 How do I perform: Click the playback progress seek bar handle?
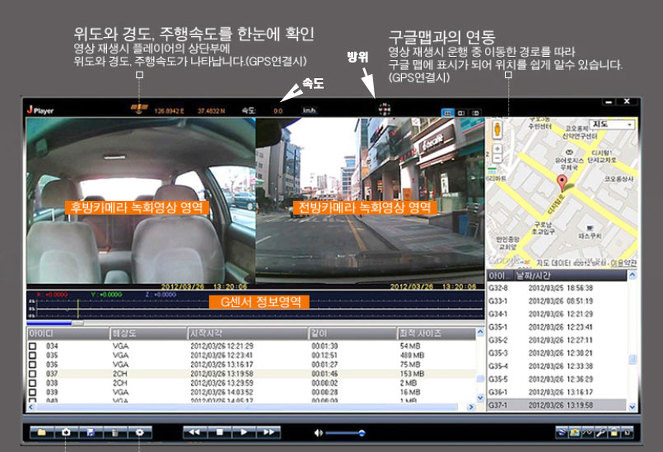pos(77,323)
